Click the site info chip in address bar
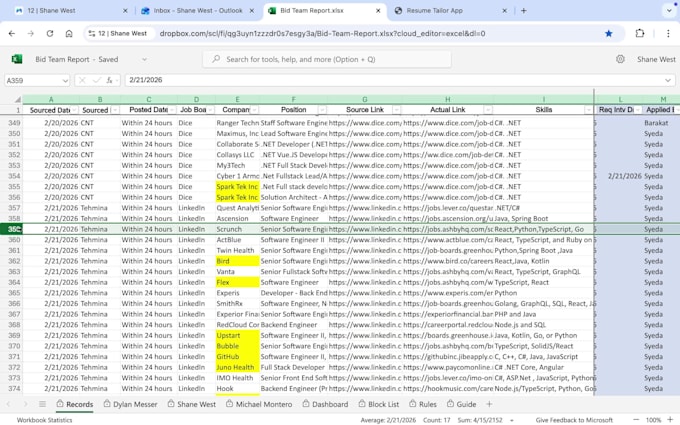680x425 pixels. click(x=118, y=33)
